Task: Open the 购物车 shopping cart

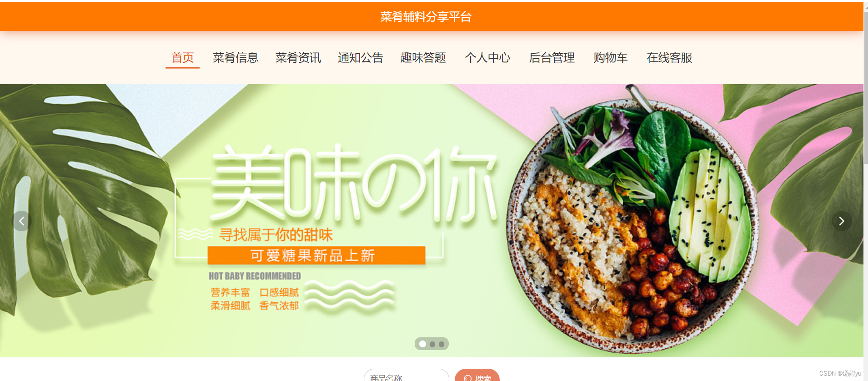Action: [611, 58]
